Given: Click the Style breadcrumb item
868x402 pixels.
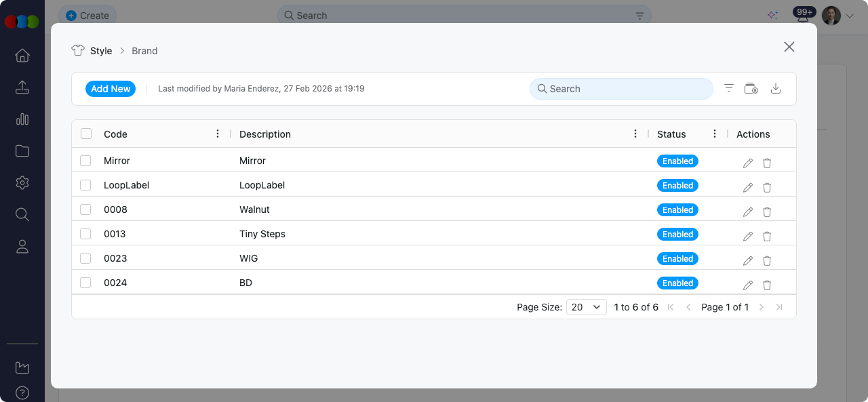Looking at the screenshot, I should pos(101,51).
